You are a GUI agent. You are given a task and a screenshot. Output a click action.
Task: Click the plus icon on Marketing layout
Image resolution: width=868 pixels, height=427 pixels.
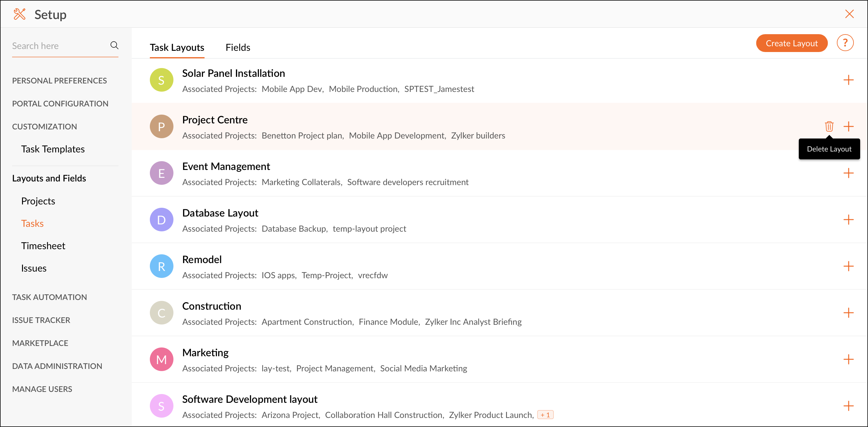click(848, 360)
